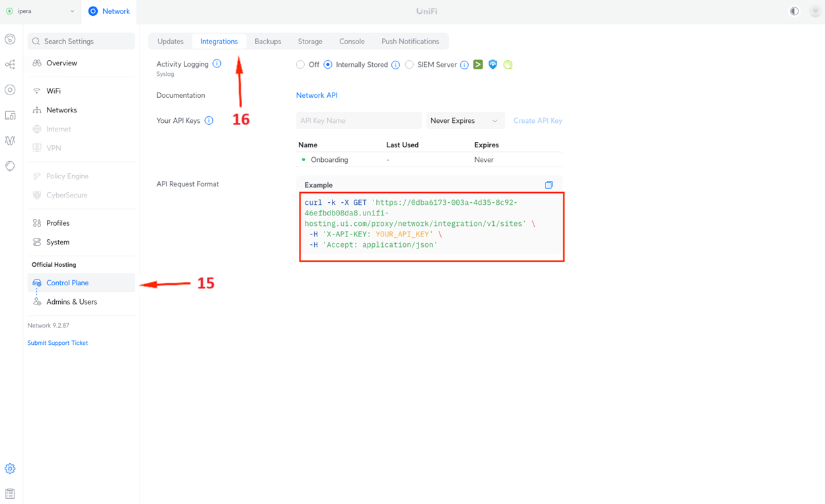Viewport: 825px width, 504px height.
Task: Open Control Plane in the sidebar
Action: pos(81,283)
